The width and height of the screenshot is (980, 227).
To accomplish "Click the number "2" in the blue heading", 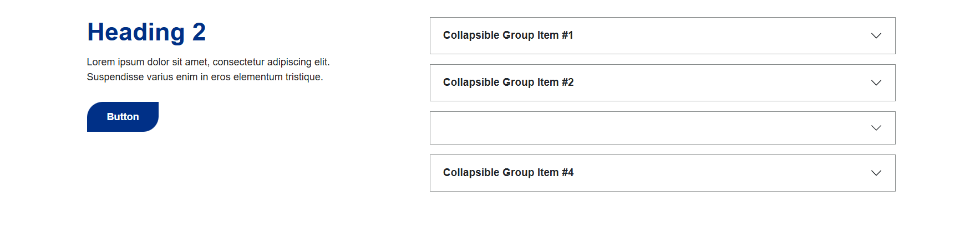I will point(199,32).
